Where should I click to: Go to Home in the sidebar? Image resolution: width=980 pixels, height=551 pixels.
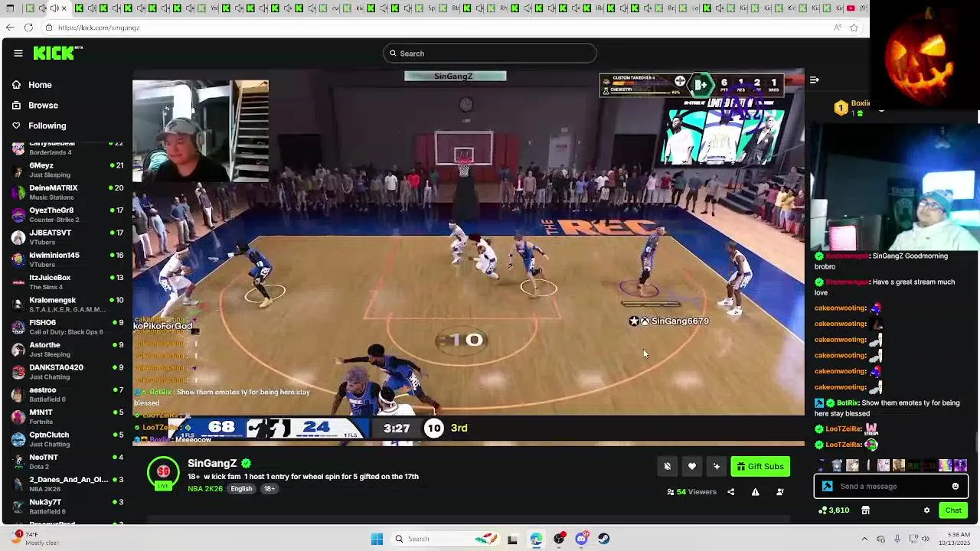[x=40, y=85]
